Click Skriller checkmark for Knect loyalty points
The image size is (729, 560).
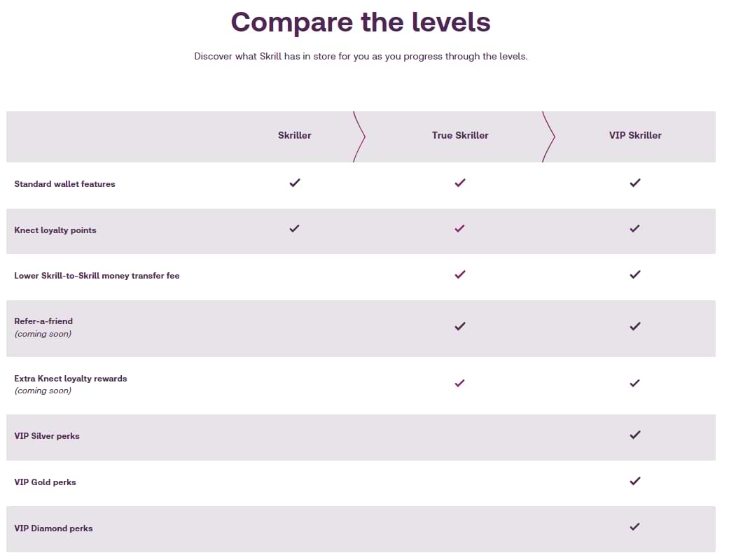pyautogui.click(x=295, y=229)
